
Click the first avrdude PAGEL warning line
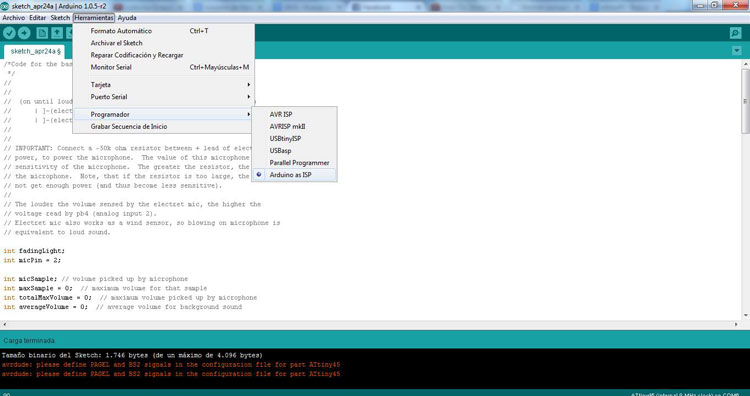click(x=171, y=364)
